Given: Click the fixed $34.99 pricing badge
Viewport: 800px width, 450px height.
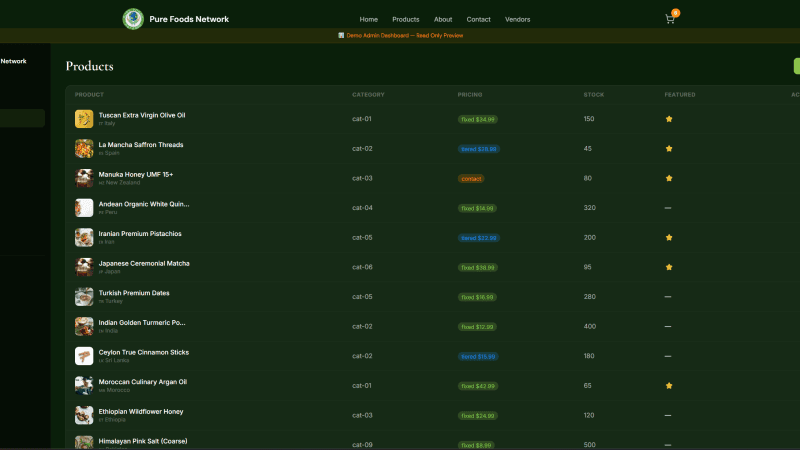Looking at the screenshot, I should 478,119.
